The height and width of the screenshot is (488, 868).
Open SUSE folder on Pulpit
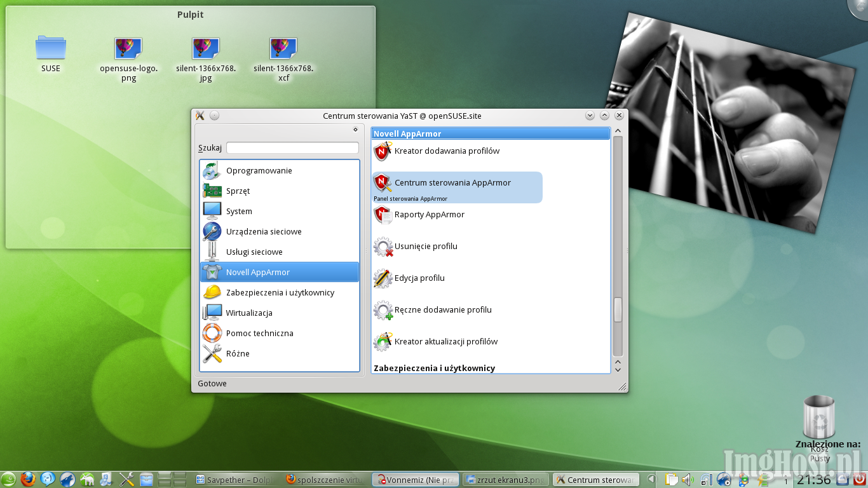click(x=51, y=54)
